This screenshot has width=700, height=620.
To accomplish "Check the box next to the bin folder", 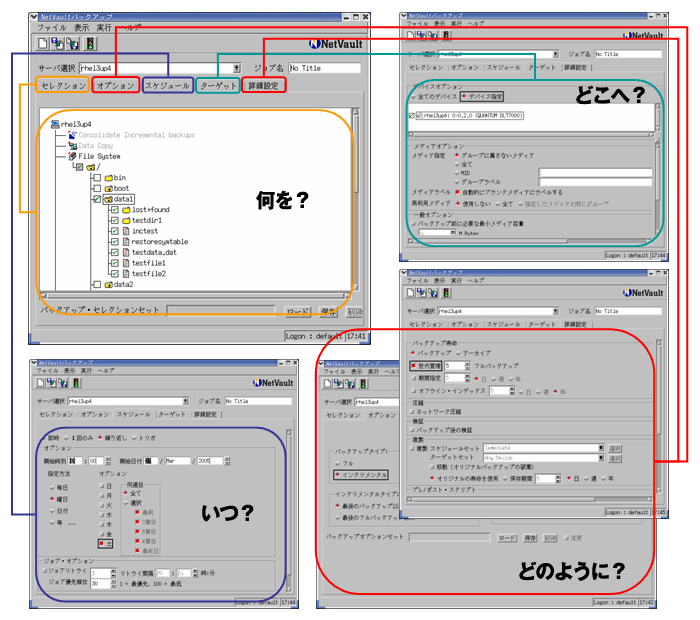I will [x=96, y=177].
